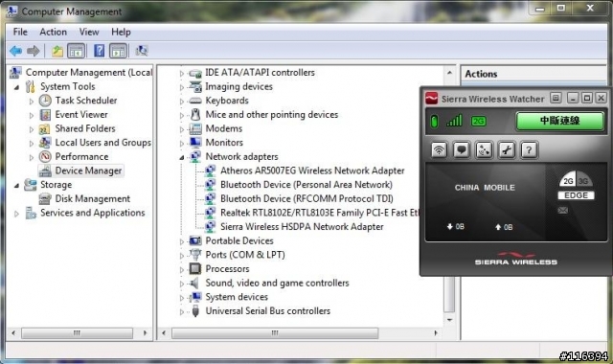Collapse the Storage tree node
This screenshot has height=364, width=613.
click(x=16, y=185)
